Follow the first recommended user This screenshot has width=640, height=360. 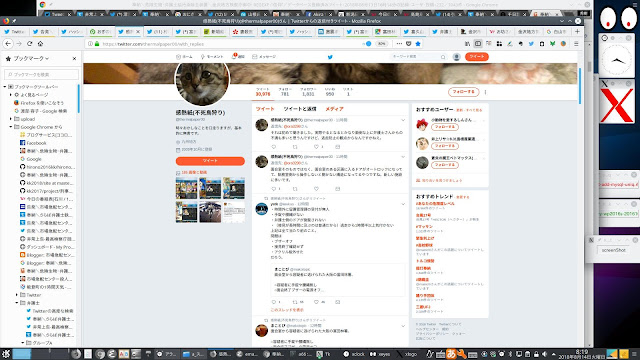[x=444, y=127]
